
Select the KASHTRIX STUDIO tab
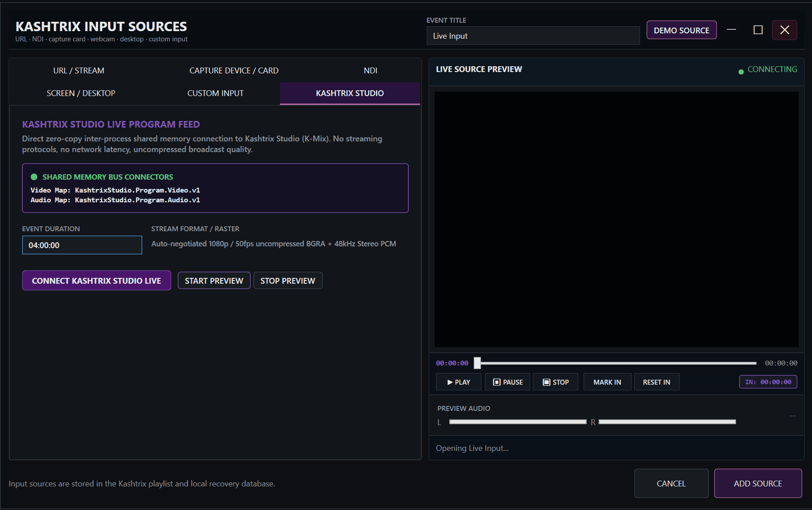pos(350,93)
